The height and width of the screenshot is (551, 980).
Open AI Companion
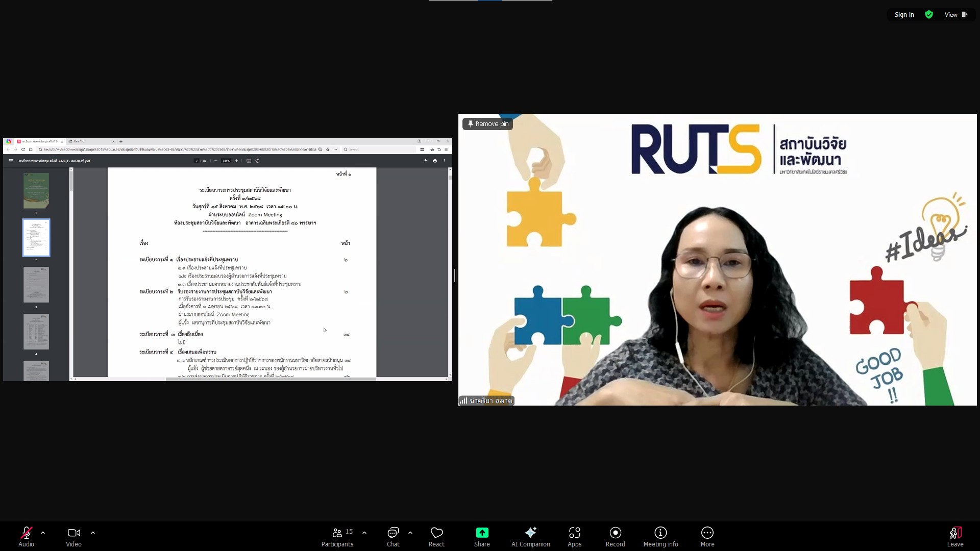click(530, 536)
